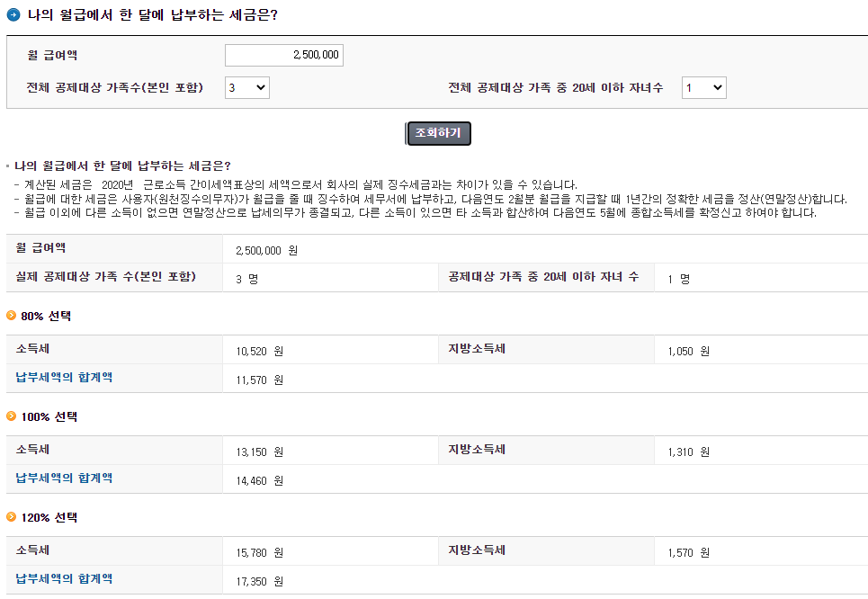This screenshot has height=599, width=868.
Task: Click the 월 급여액 label in the input form
Action: (52, 56)
